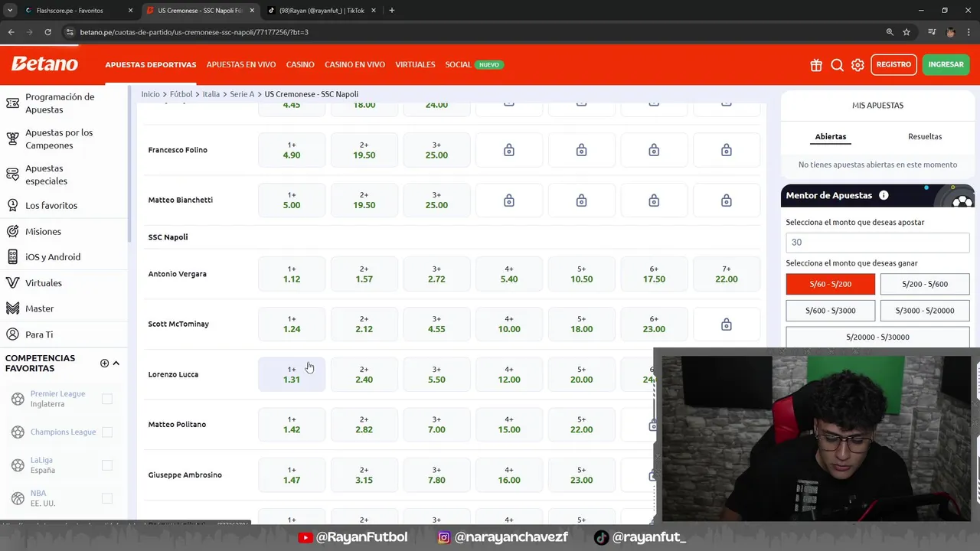The width and height of the screenshot is (980, 551).
Task: Check the NBA favorite checkbox
Action: (107, 498)
